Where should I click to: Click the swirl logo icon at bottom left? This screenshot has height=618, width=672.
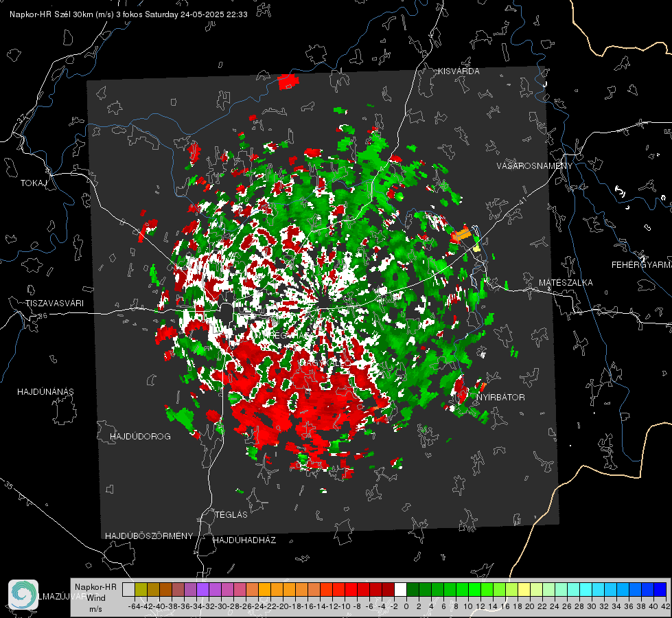(x=23, y=595)
